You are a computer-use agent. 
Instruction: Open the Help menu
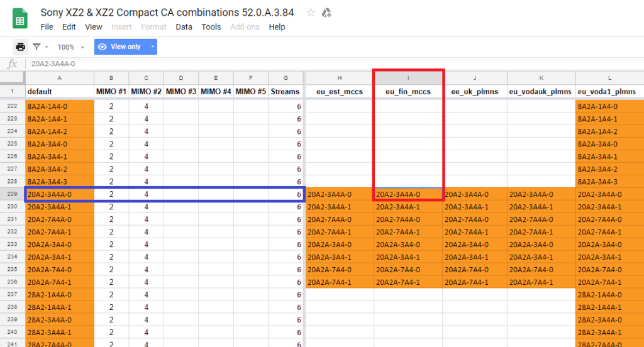tap(277, 26)
